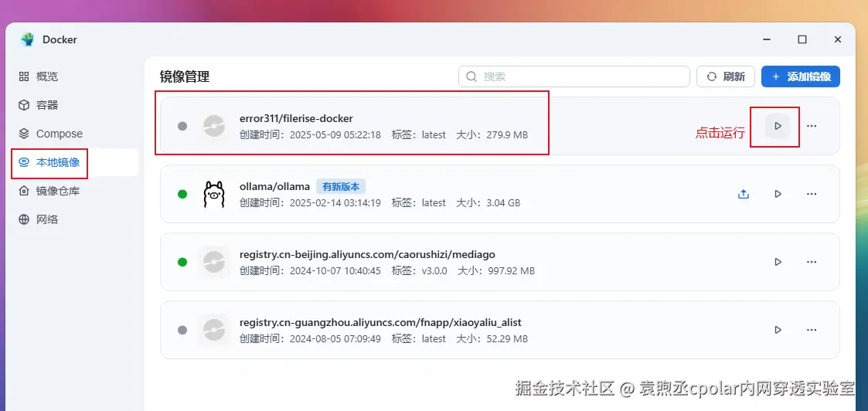Screen dimensions: 868x411
Task: Click the gray status dot of xiaoyaliu_alist
Action: coord(182,330)
